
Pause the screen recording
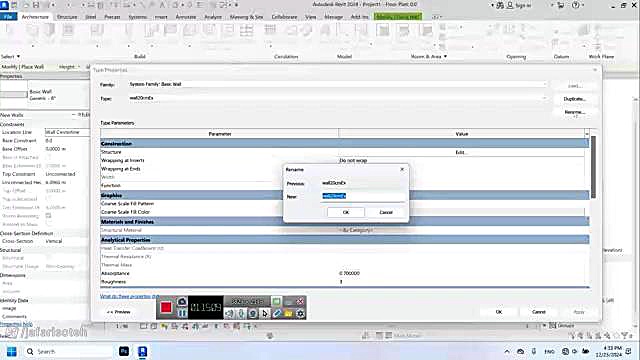pos(182,313)
